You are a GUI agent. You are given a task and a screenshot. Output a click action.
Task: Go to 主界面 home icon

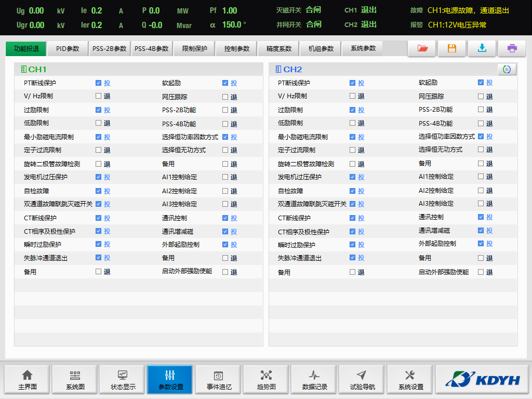click(27, 380)
